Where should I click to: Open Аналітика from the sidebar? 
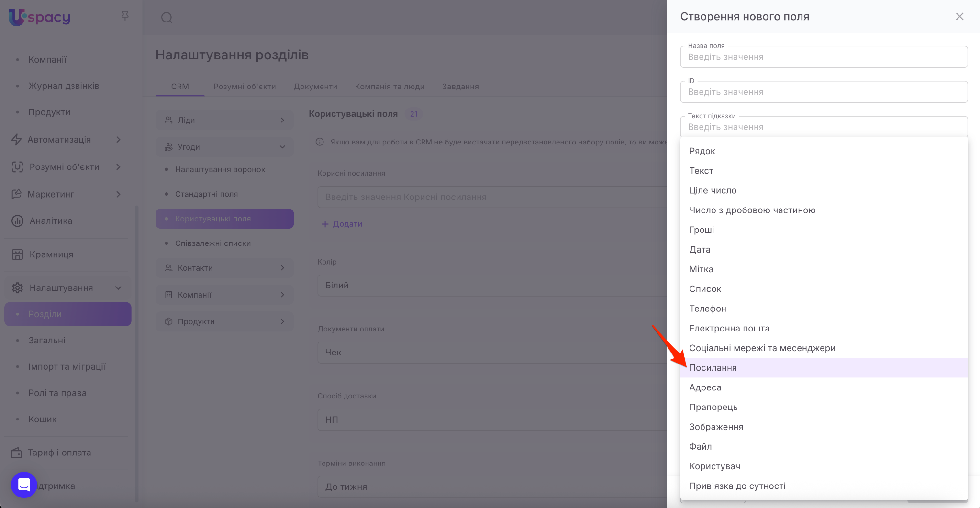(51, 221)
